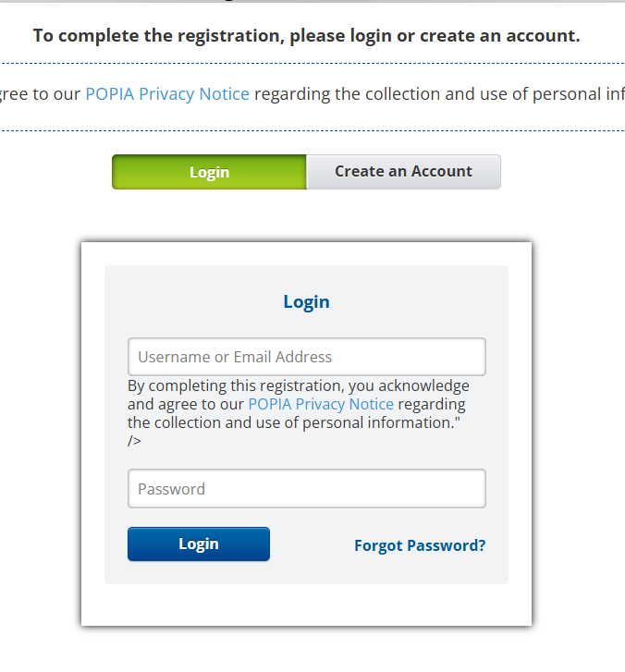Click the stray '/>' text below the notice

pyautogui.click(x=135, y=441)
